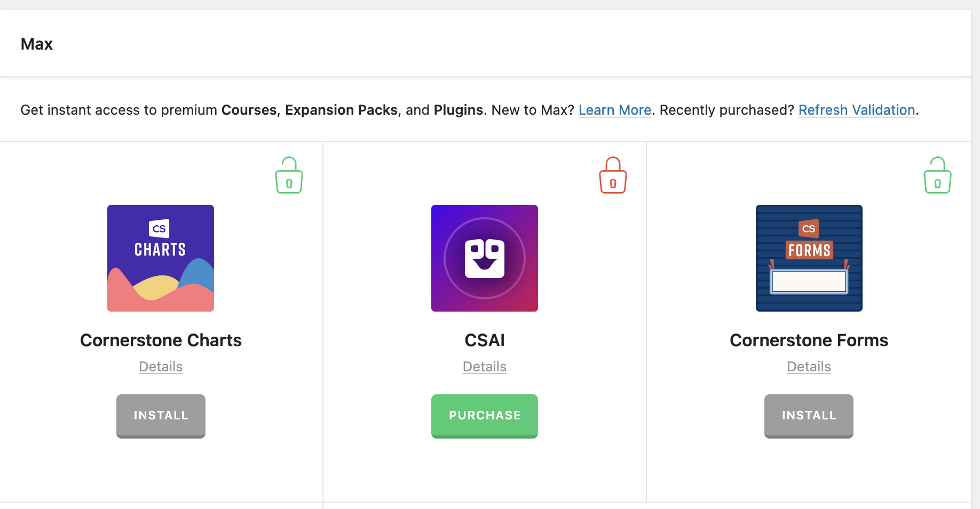View Details for Cornerstone Charts
Viewport: 980px width, 509px height.
click(x=161, y=367)
